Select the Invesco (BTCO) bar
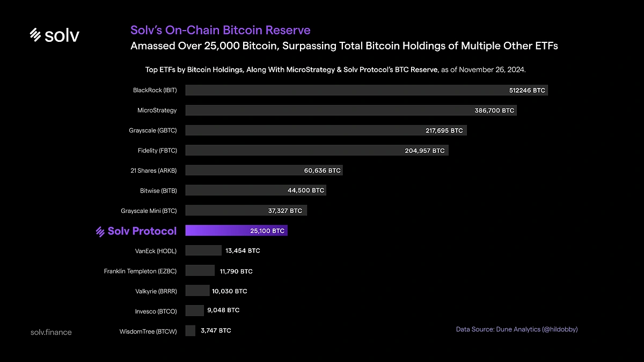Viewport: 644px width, 362px height. coord(194,310)
